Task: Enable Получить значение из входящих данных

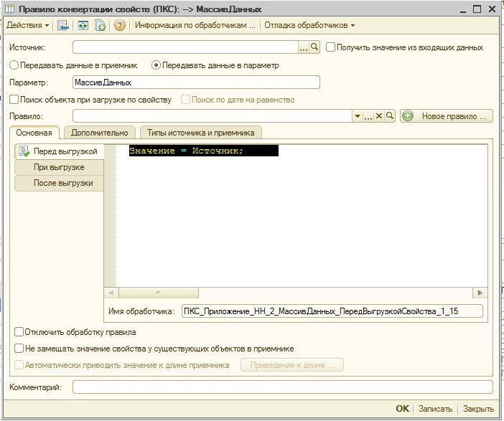Action: pyautogui.click(x=330, y=47)
